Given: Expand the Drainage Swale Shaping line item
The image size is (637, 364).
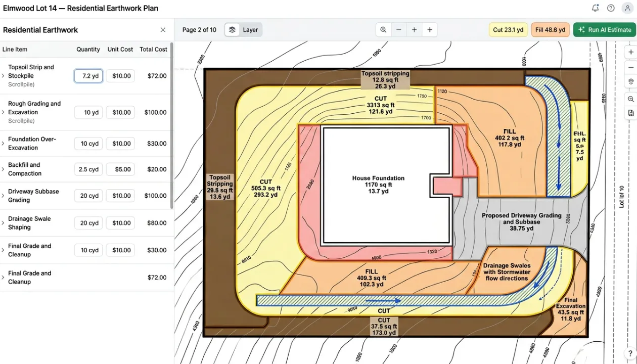Looking at the screenshot, I should point(4,222).
